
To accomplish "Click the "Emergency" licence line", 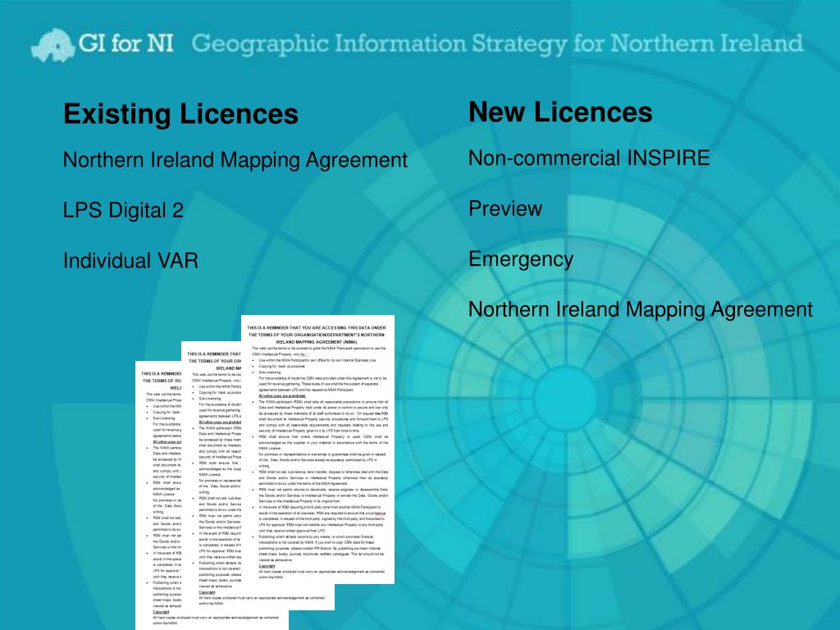I will point(521,259).
